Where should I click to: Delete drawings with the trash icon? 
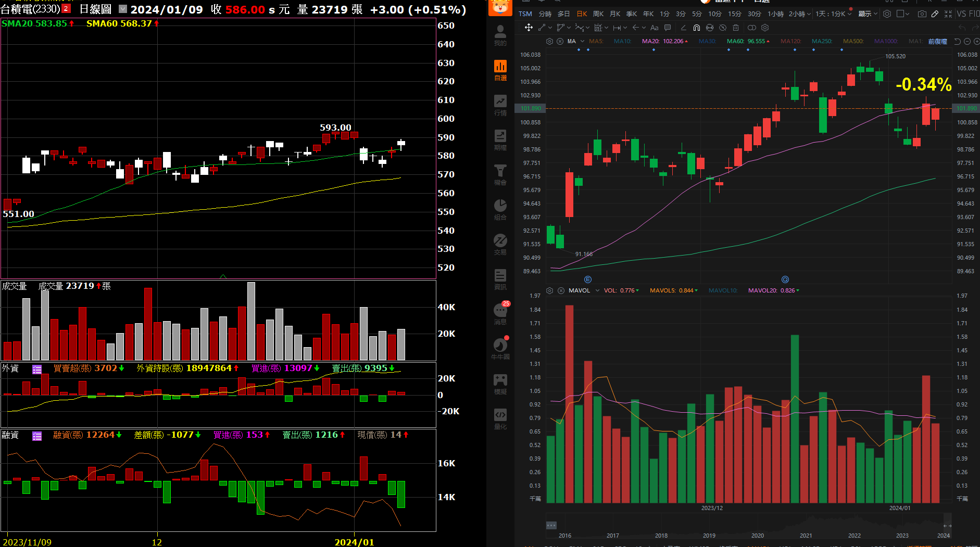point(736,28)
